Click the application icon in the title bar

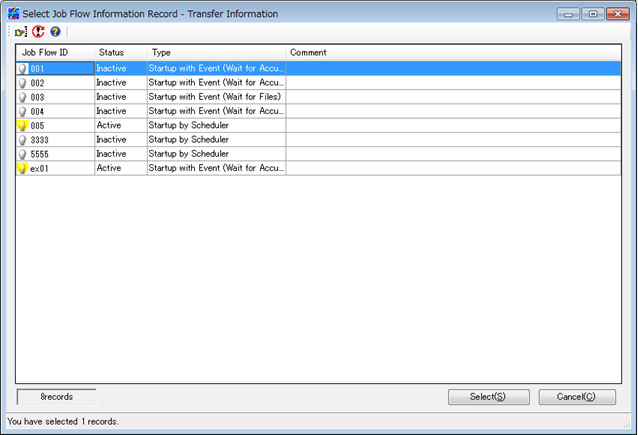tap(13, 14)
